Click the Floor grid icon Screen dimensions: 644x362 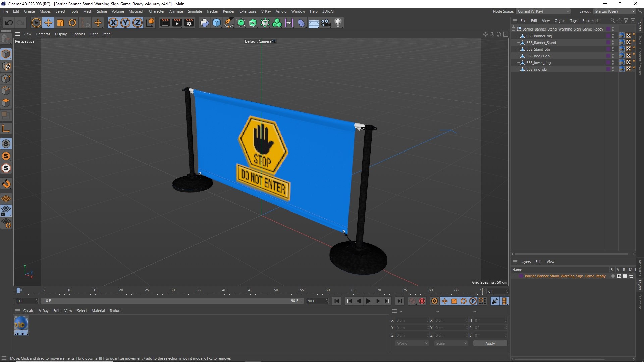[314, 23]
